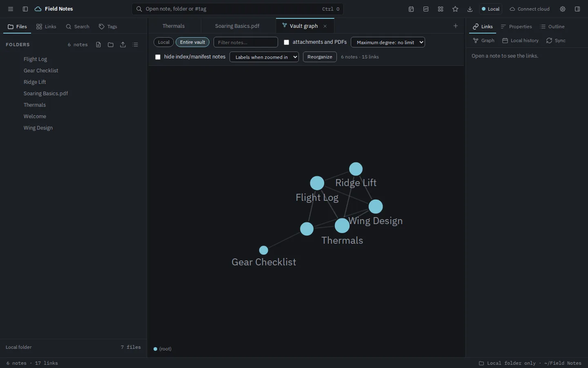Open the Wing Design note in file list

click(x=73, y=128)
